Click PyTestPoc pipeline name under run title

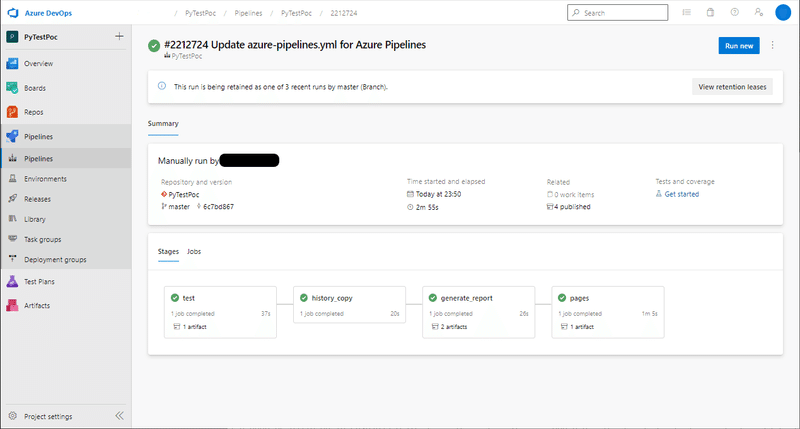[x=187, y=56]
